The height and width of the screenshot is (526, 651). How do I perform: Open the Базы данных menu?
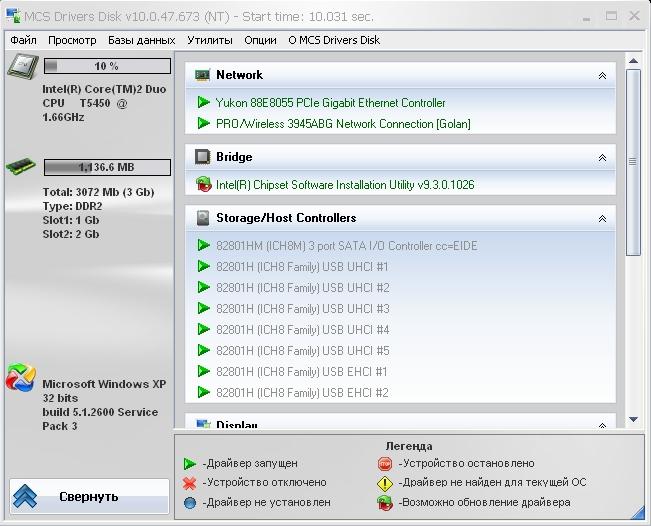[141, 40]
